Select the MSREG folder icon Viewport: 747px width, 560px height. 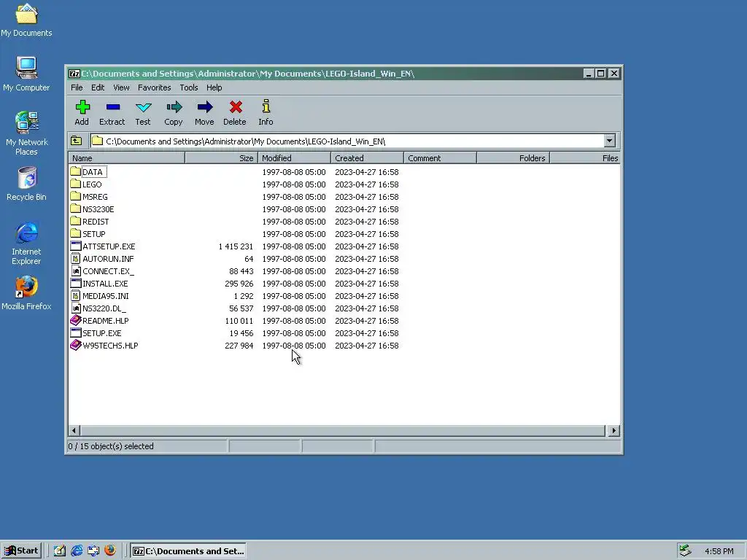tap(75, 196)
